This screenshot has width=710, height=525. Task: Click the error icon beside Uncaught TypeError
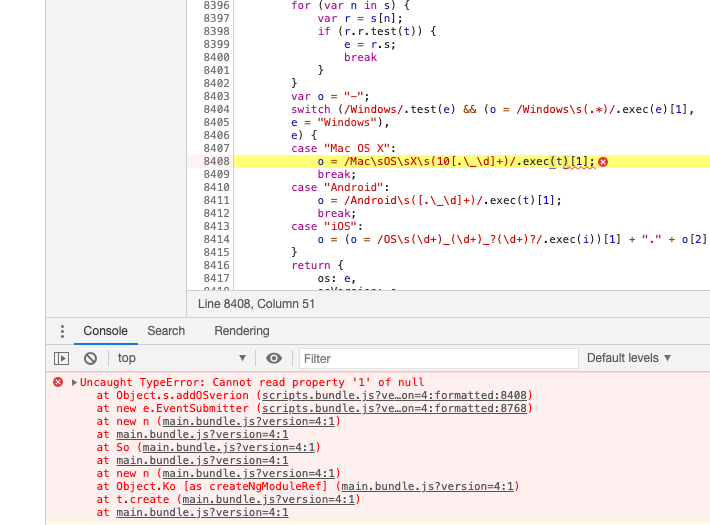(x=58, y=382)
